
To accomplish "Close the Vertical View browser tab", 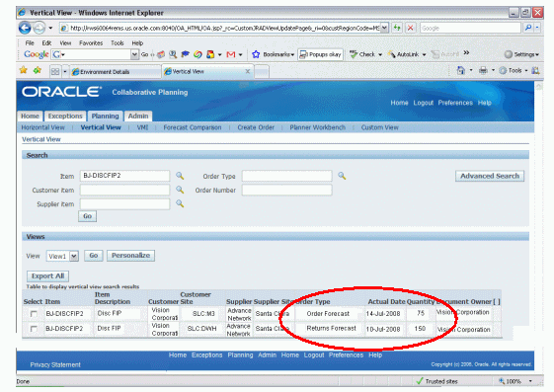I will 248,71.
